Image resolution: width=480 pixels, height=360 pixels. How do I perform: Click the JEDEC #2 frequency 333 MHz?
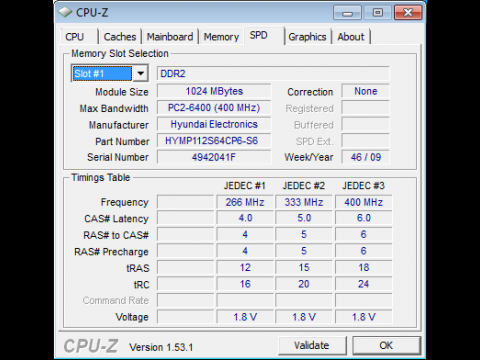tap(304, 202)
